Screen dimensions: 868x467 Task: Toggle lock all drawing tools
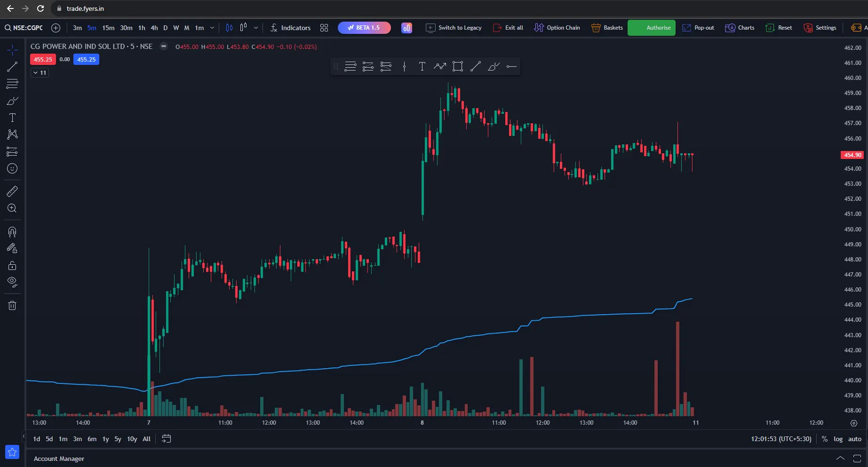pos(12,265)
